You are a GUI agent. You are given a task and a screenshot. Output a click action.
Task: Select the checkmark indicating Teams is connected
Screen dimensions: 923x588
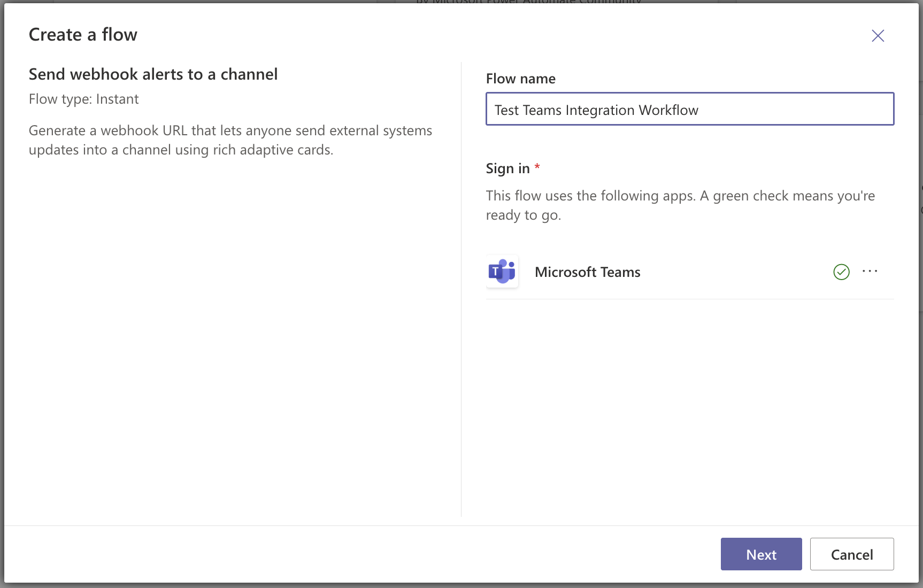[x=841, y=272]
